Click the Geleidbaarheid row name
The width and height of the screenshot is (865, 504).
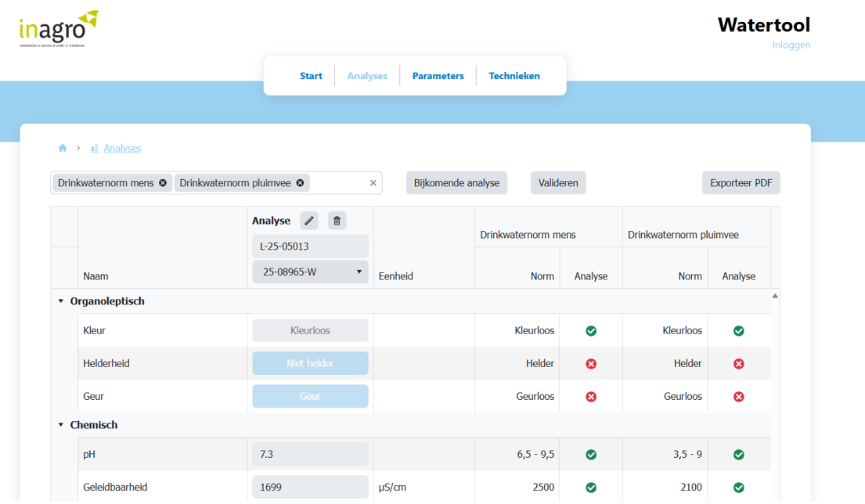(115, 487)
